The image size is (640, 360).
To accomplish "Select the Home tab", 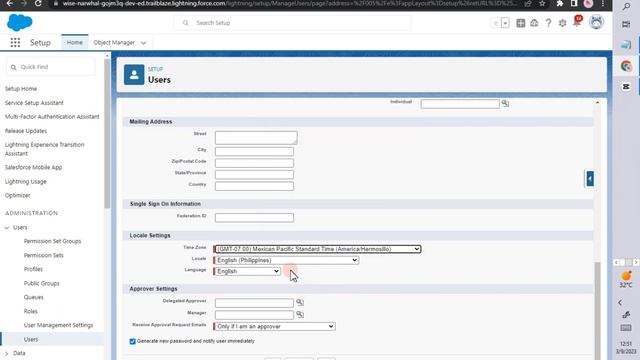I will coord(75,42).
